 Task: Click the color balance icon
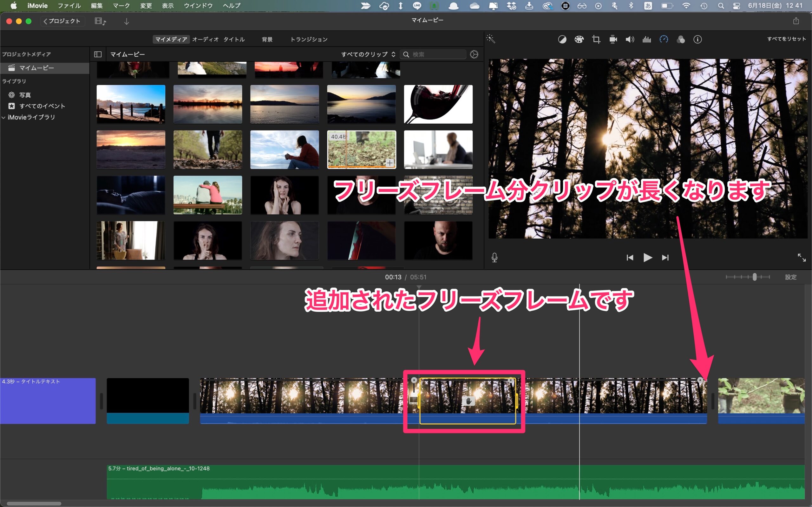tap(562, 40)
